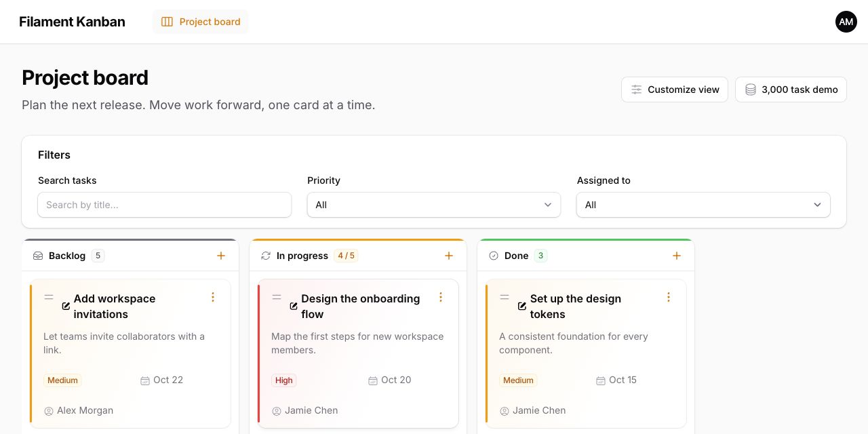This screenshot has height=434, width=868.
Task: Open the 3,000 task demo button
Action: click(791, 90)
